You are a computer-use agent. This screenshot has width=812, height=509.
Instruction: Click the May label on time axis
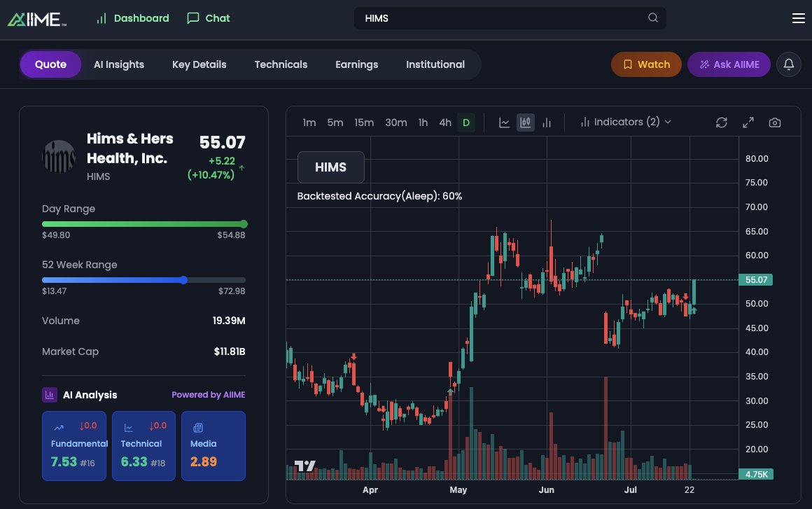coord(458,490)
